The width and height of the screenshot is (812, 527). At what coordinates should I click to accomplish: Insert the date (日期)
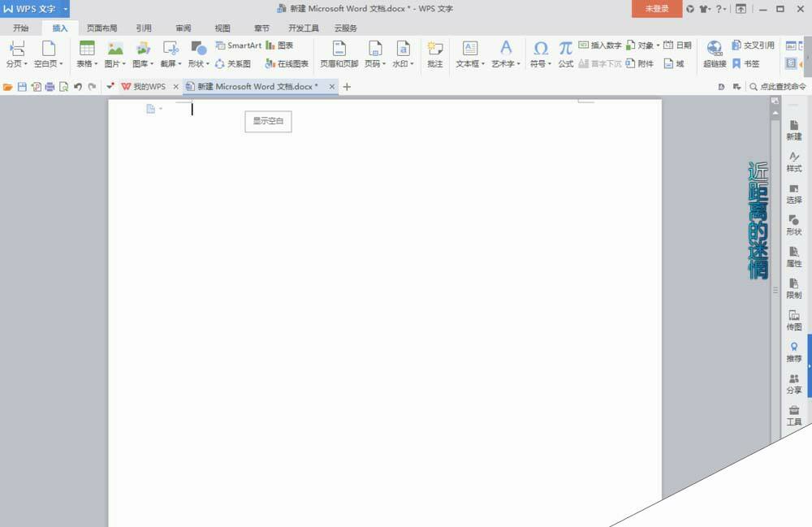pos(677,45)
